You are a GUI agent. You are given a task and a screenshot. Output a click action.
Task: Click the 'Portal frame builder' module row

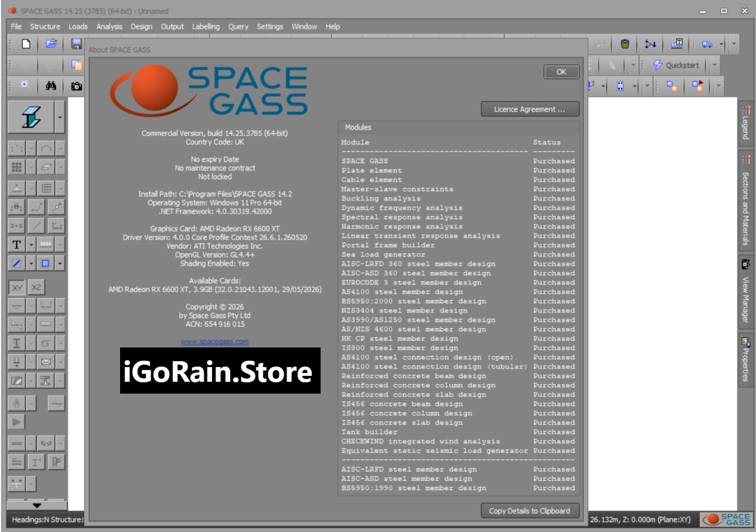[458, 245]
